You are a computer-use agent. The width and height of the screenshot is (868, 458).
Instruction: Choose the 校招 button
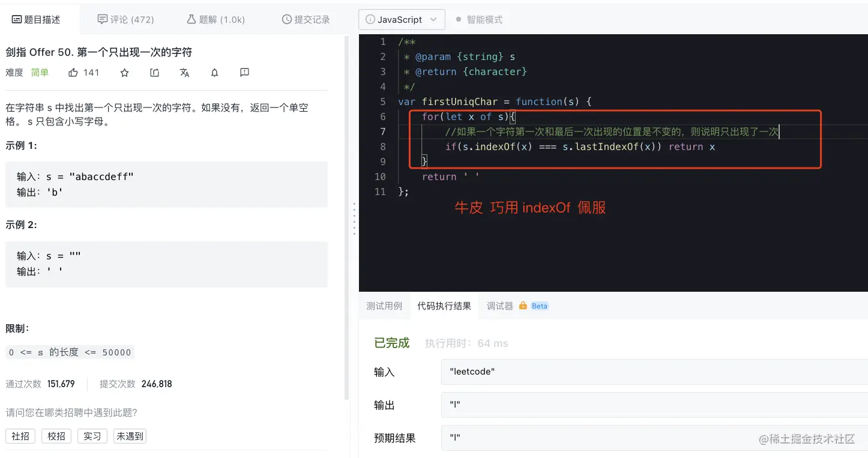56,436
